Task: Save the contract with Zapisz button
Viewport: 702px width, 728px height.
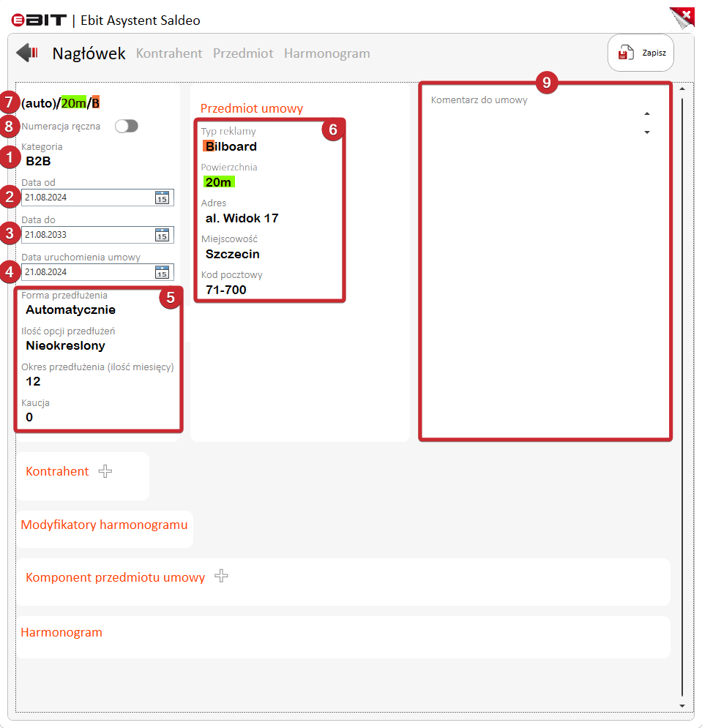Action: click(641, 53)
